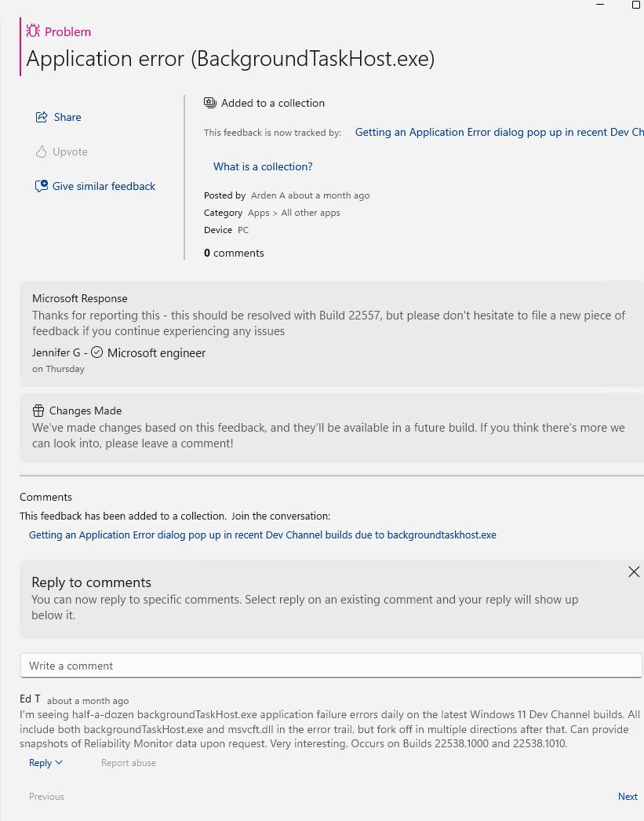Viewport: 644px width, 821px height.
Task: Dismiss the Reply to comments banner
Action: [x=634, y=572]
